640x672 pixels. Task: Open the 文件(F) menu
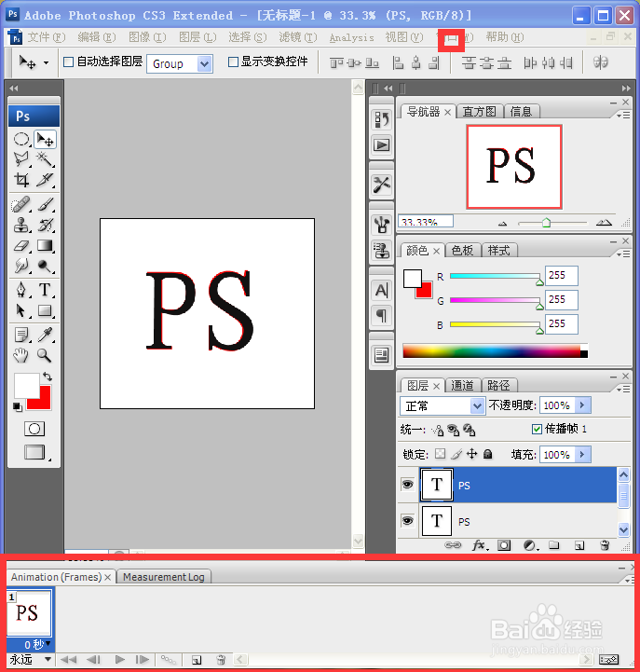(47, 37)
